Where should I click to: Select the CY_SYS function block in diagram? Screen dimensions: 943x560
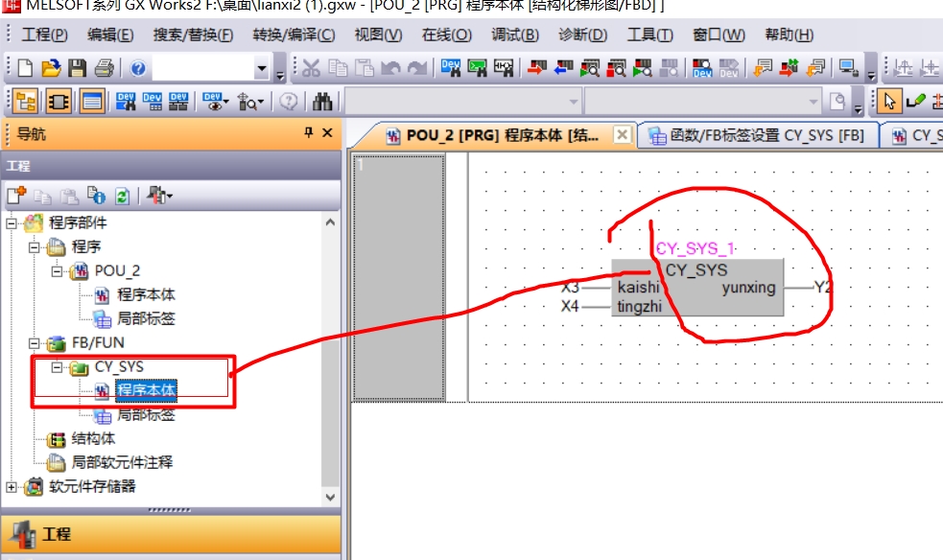(696, 288)
